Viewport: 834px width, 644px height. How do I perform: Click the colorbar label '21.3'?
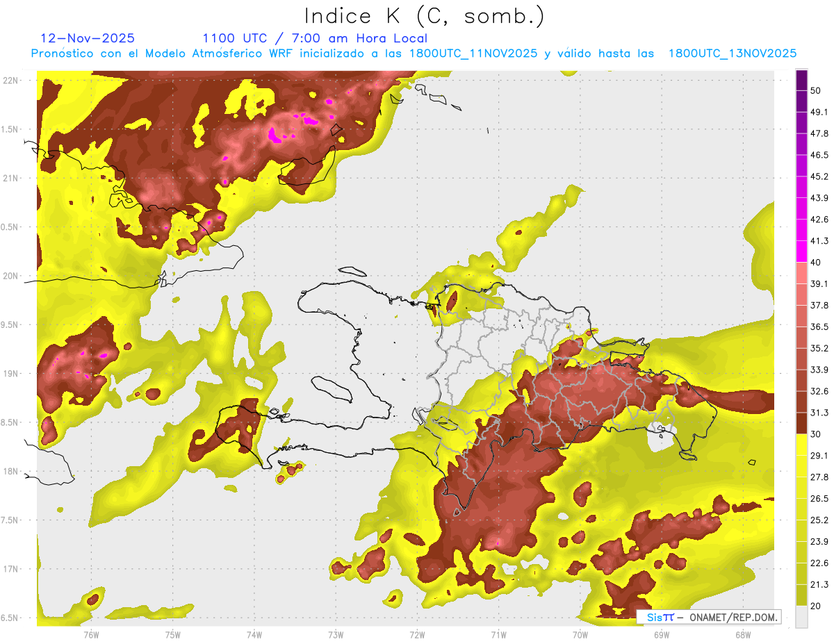[x=819, y=584]
